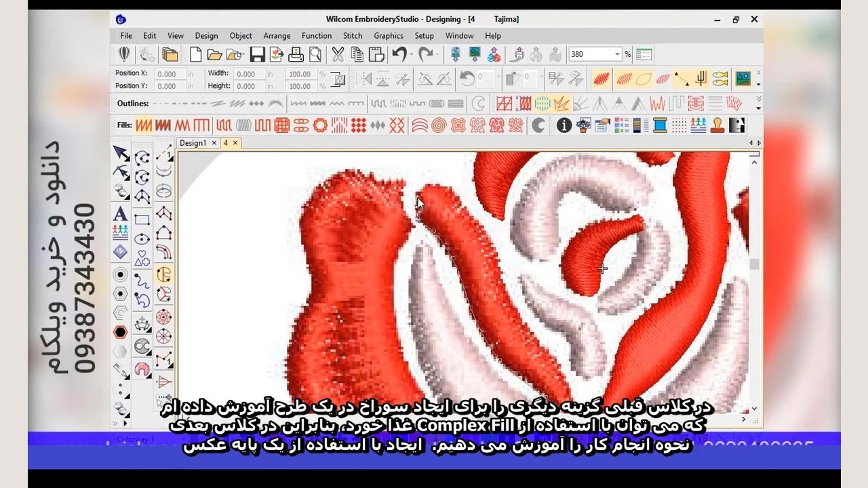The image size is (868, 488).
Task: Click the blue thread spool icon
Action: [x=659, y=125]
